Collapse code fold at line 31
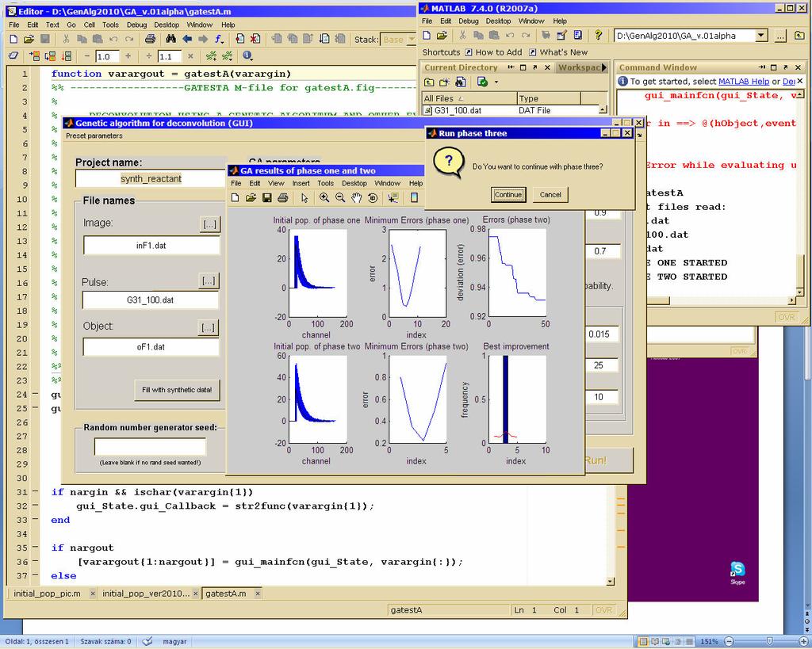 35,491
